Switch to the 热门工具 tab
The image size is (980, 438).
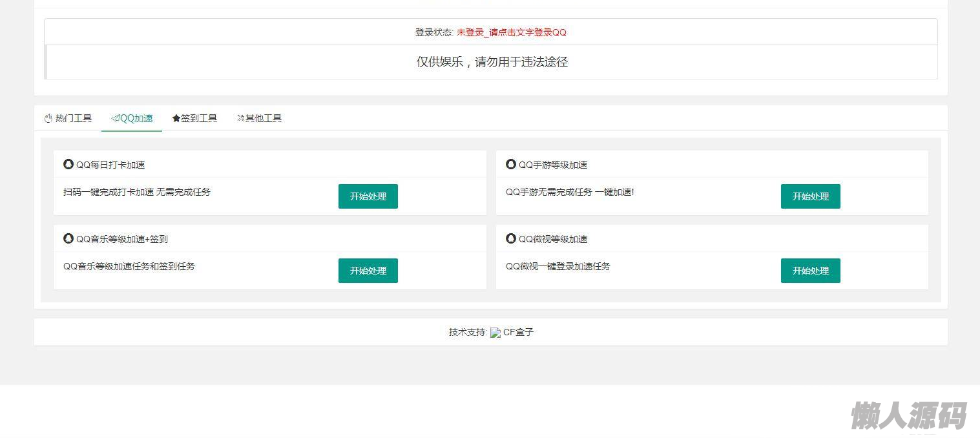68,118
